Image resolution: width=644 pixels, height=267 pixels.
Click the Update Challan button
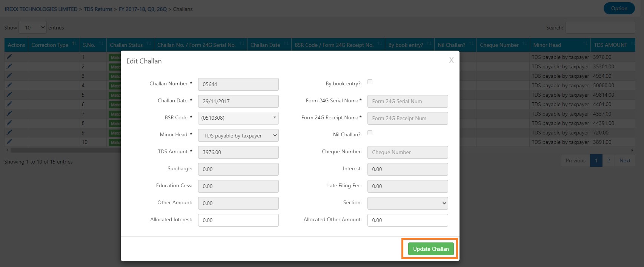tap(431, 249)
